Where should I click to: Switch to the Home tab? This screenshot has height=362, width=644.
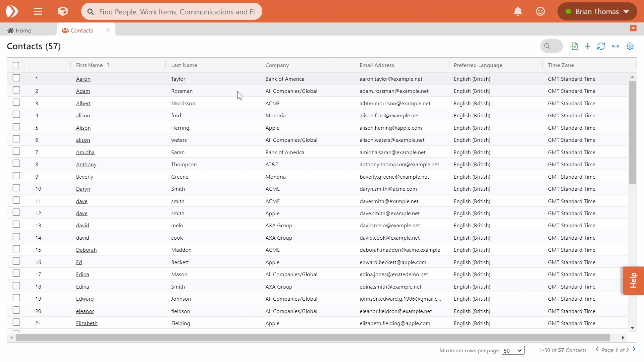pyautogui.click(x=19, y=31)
